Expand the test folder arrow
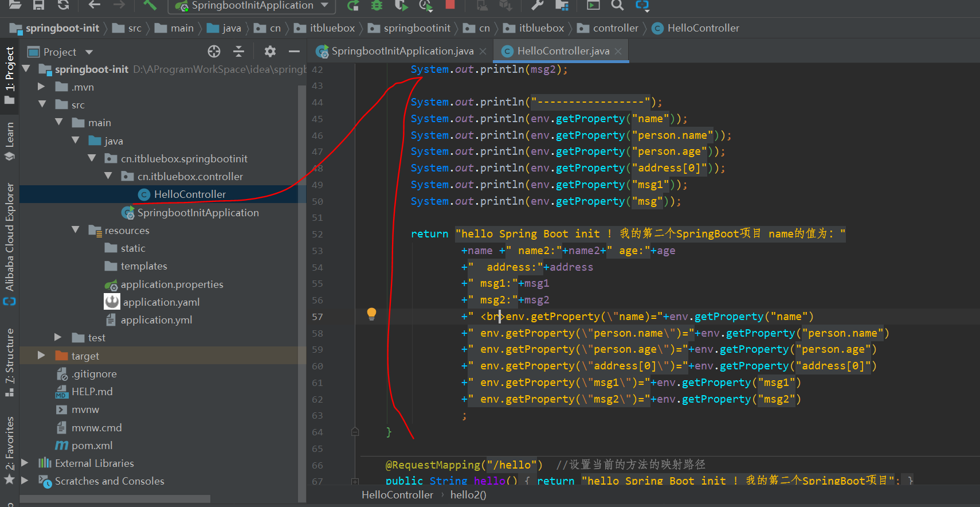 pyautogui.click(x=58, y=337)
